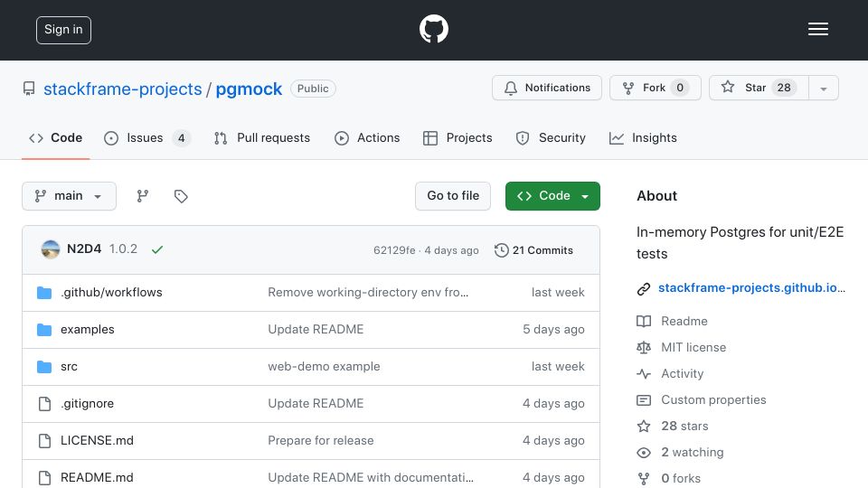Open the src folder
This screenshot has width=868, height=488.
pyautogui.click(x=70, y=366)
